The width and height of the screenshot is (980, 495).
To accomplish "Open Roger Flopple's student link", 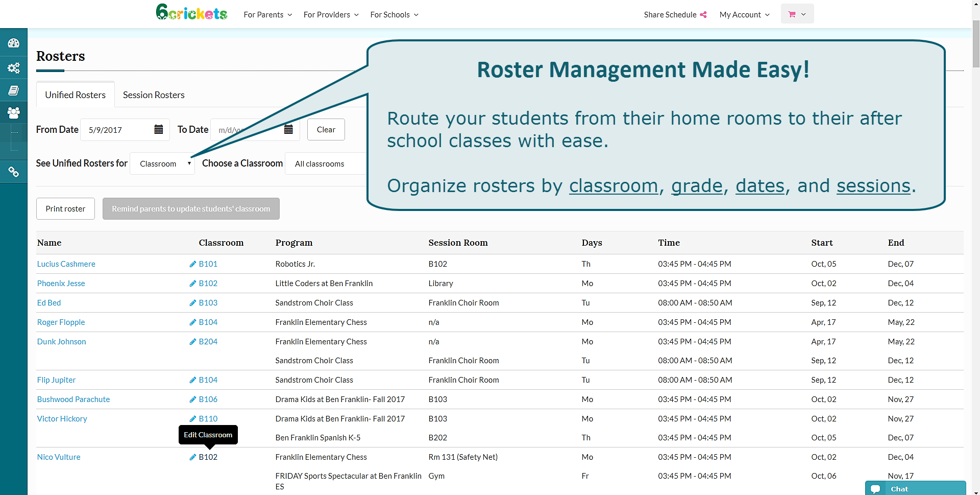I will pos(61,322).
